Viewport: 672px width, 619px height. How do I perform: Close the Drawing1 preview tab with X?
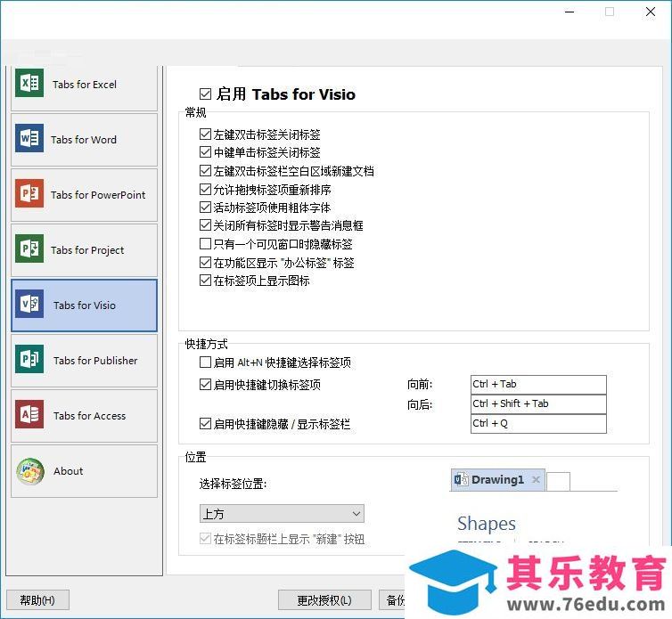point(536,480)
